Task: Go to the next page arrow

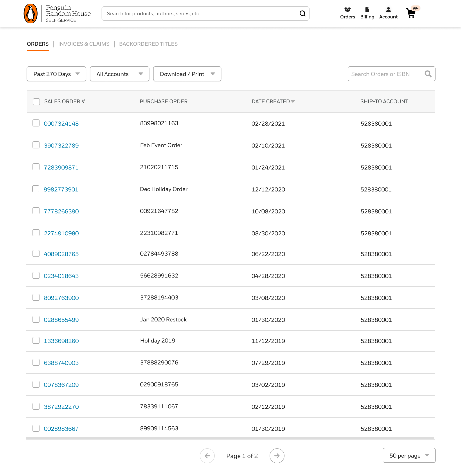Action: pos(277,456)
